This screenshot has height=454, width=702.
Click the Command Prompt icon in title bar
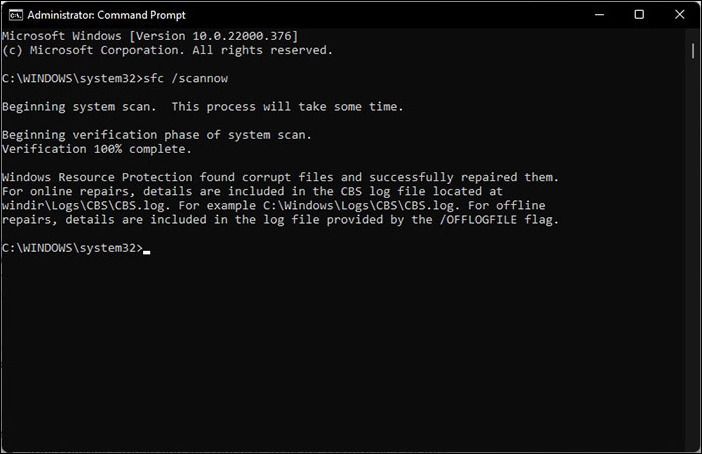coord(11,14)
